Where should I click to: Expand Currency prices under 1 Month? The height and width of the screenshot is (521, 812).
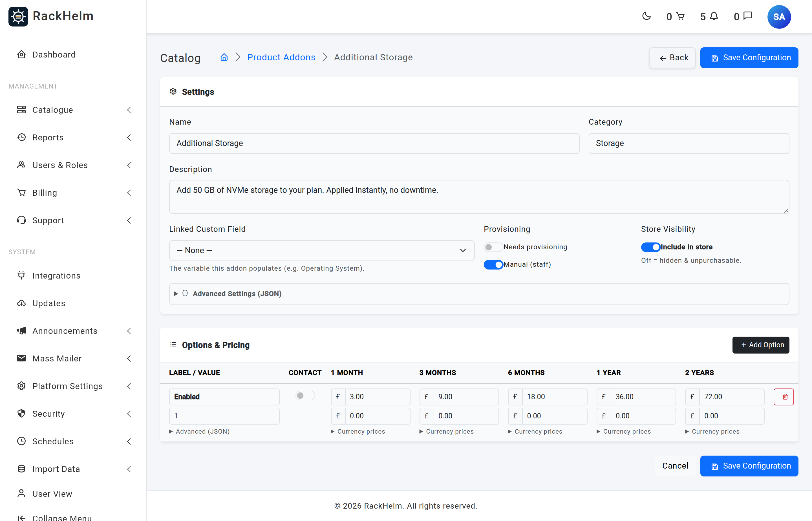(358, 431)
